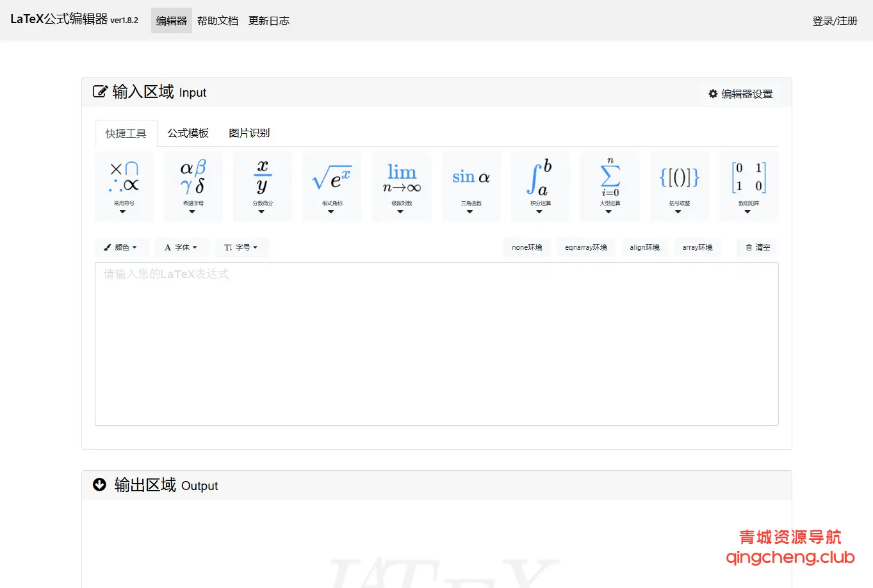Expand the 颜色 color dropdown
This screenshot has height=588, width=873.
(x=121, y=247)
